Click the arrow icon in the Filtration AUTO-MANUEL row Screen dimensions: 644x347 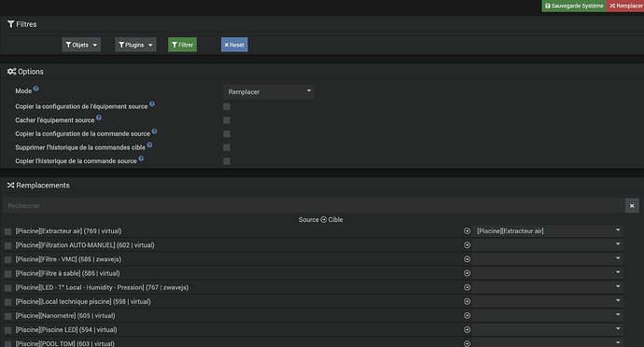point(467,245)
